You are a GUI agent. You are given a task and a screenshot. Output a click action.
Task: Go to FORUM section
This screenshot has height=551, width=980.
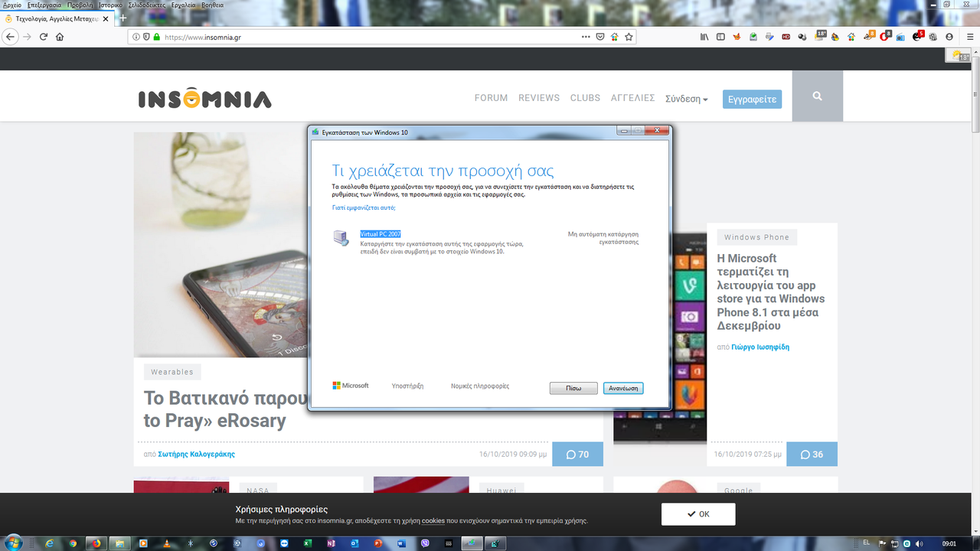491,98
